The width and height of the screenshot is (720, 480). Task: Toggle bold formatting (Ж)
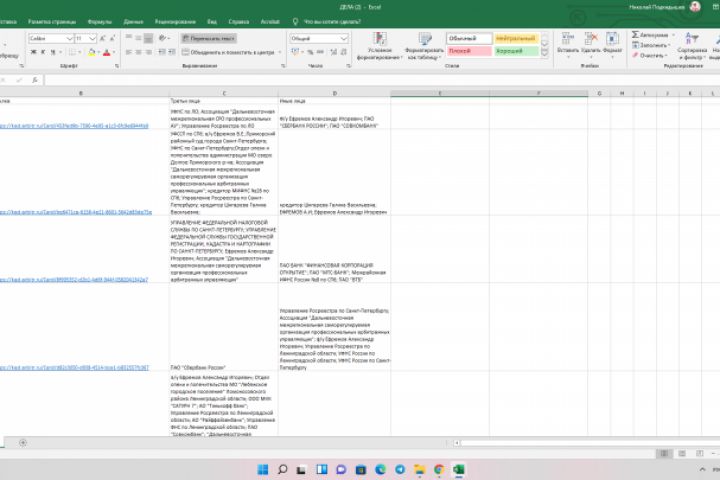click(x=33, y=52)
